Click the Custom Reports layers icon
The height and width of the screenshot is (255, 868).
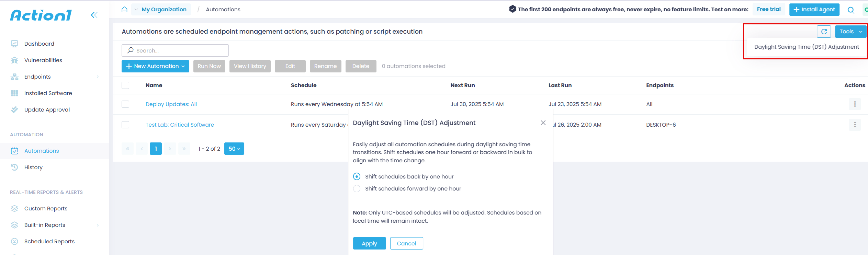pyautogui.click(x=14, y=208)
